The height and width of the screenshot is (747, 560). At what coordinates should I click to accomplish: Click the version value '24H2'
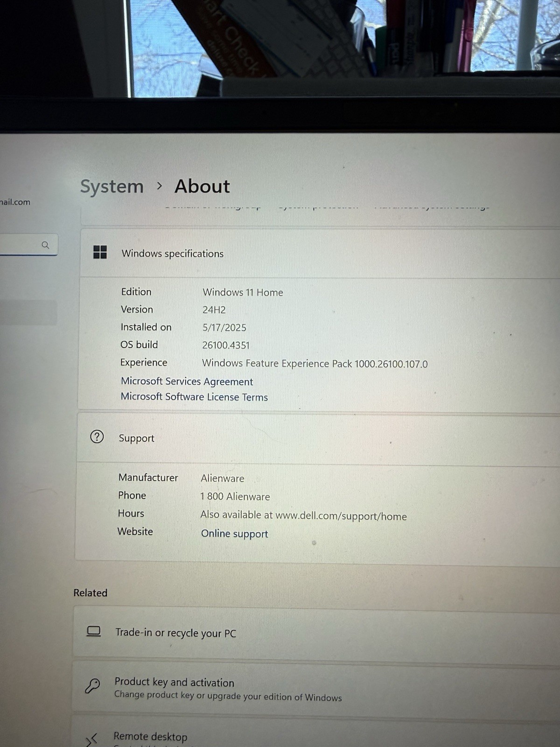214,310
